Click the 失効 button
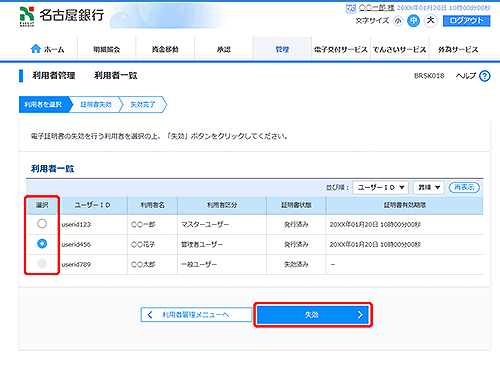This screenshot has width=500, height=369. pos(313,315)
